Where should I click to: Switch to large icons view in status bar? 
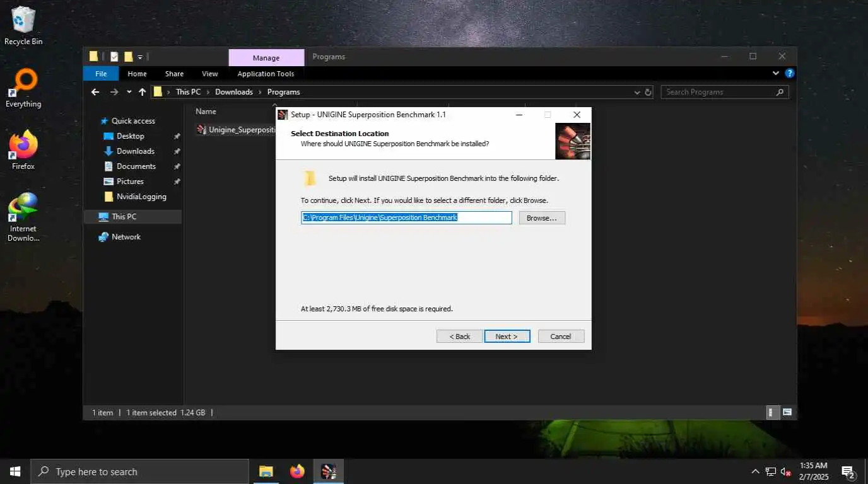pyautogui.click(x=787, y=413)
